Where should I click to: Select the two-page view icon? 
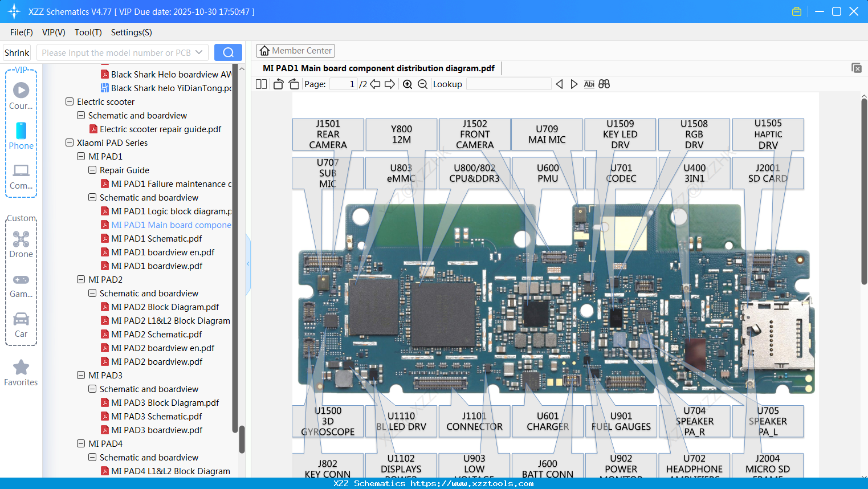click(x=260, y=84)
